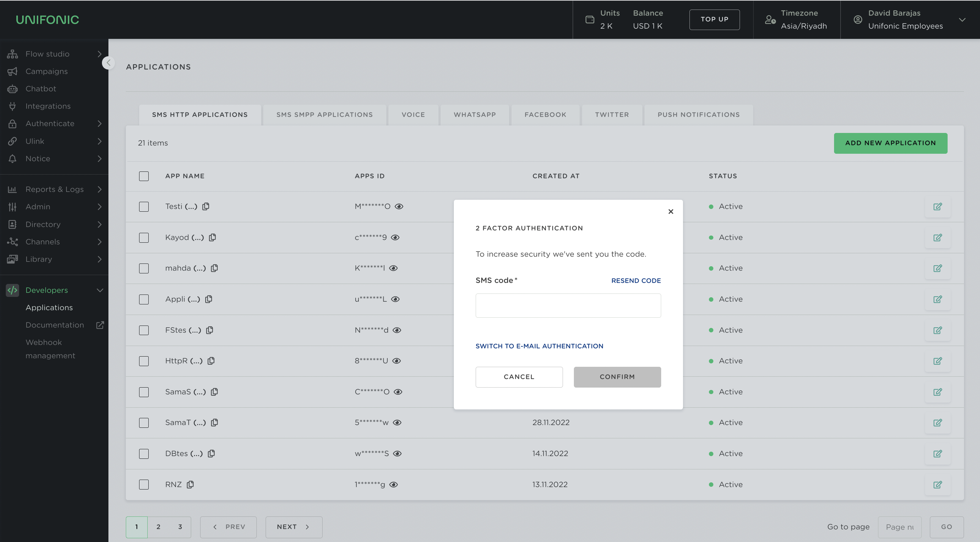Click the copy icon next to Testi app
The image size is (980, 542).
[x=206, y=206]
